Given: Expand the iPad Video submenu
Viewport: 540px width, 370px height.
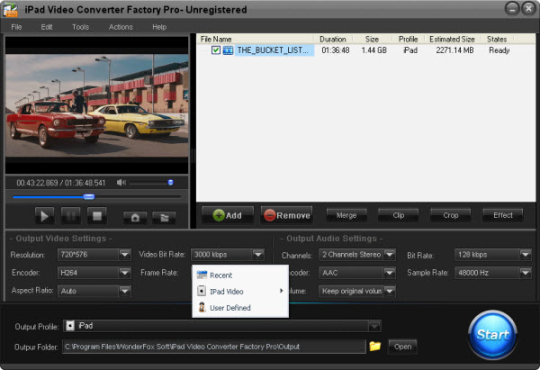Looking at the screenshot, I should click(x=240, y=291).
